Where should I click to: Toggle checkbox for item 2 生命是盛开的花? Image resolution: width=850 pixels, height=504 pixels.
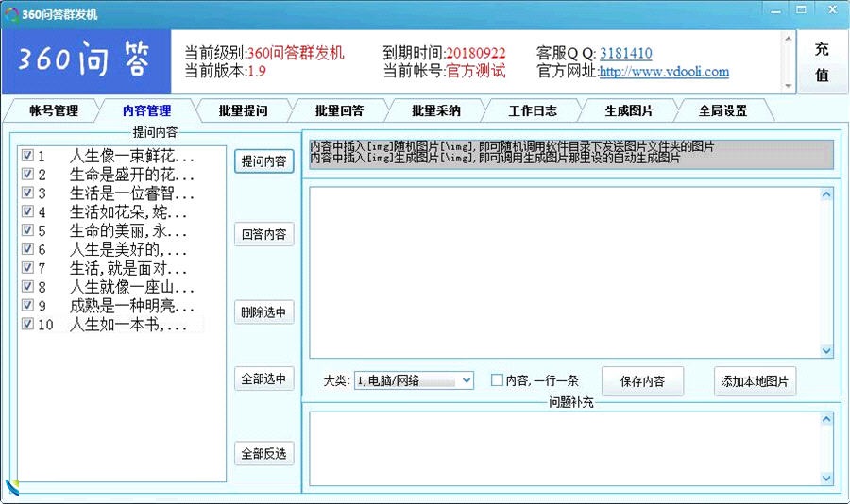pyautogui.click(x=27, y=175)
